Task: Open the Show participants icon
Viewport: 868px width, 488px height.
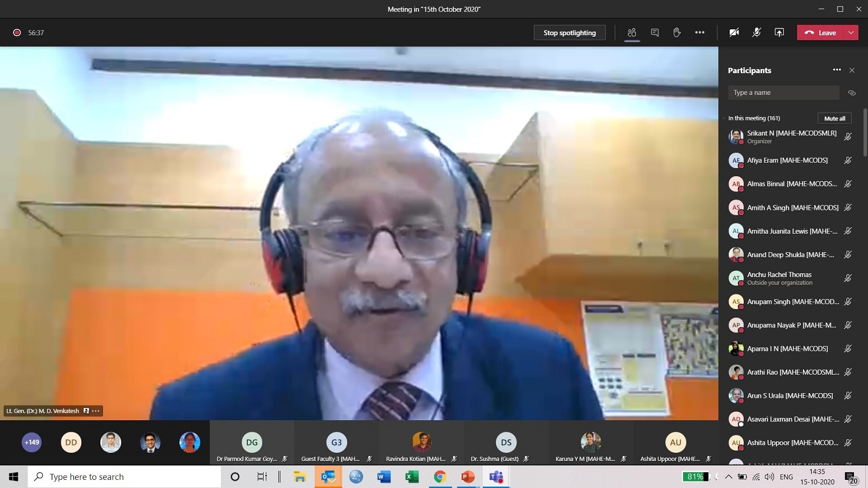Action: click(x=631, y=33)
